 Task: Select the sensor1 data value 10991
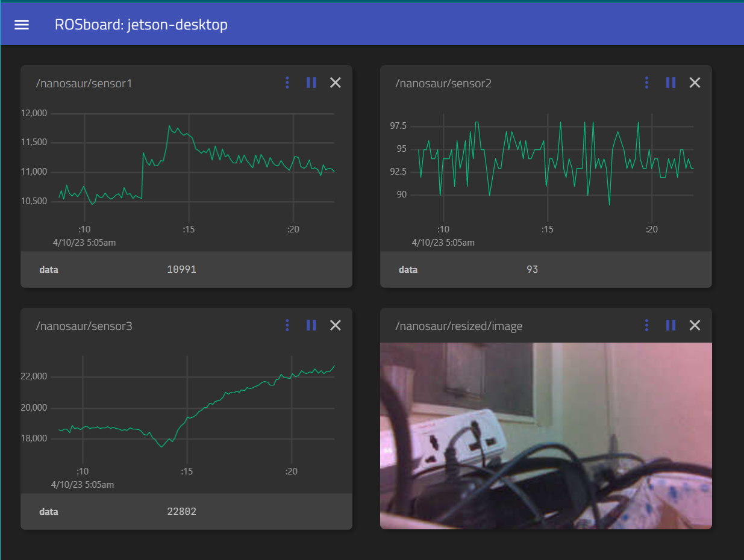point(181,270)
